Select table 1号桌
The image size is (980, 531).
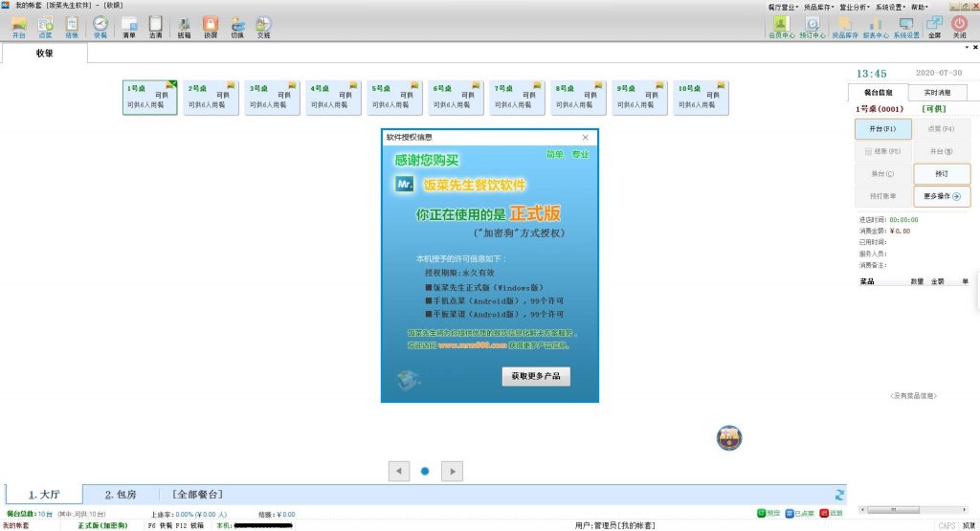(150, 98)
